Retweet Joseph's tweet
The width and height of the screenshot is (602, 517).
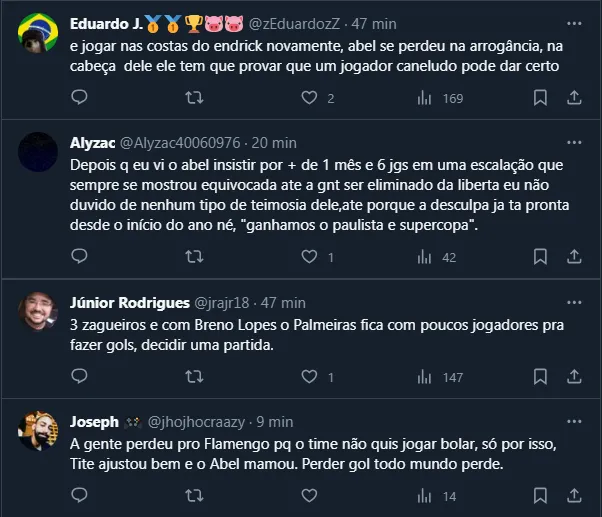196,496
